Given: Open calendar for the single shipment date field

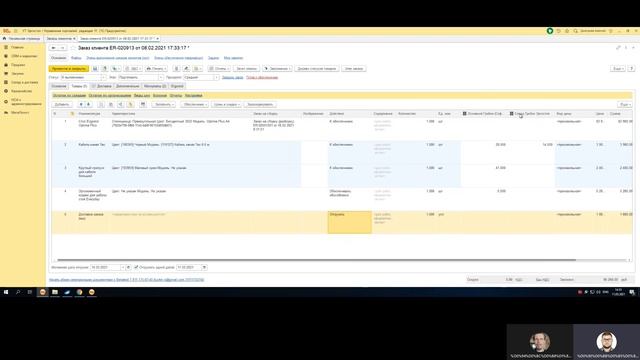Looking at the screenshot, I should [204, 267].
